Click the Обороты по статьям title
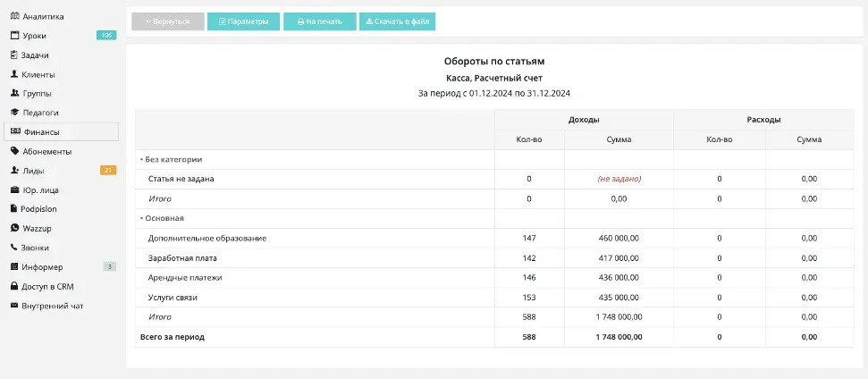This screenshot has width=868, height=379. click(x=493, y=62)
